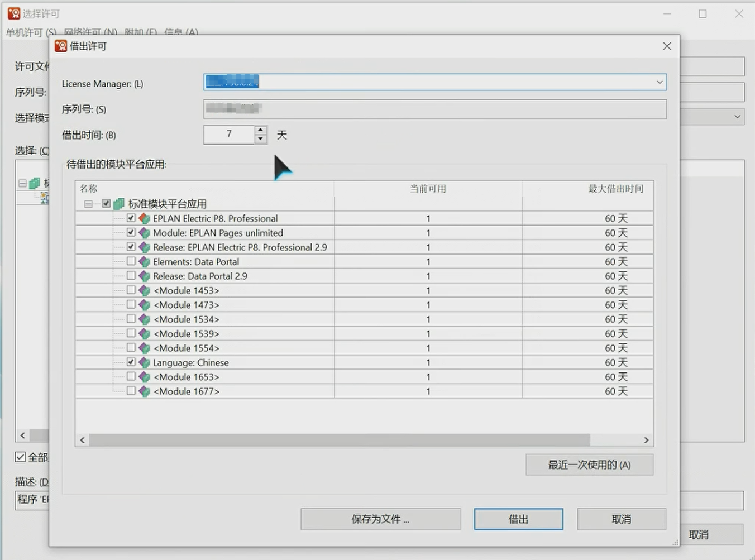Screen dimensions: 755x560
Task: Collapse the 标准模块平台应用 tree node
Action: coord(88,204)
